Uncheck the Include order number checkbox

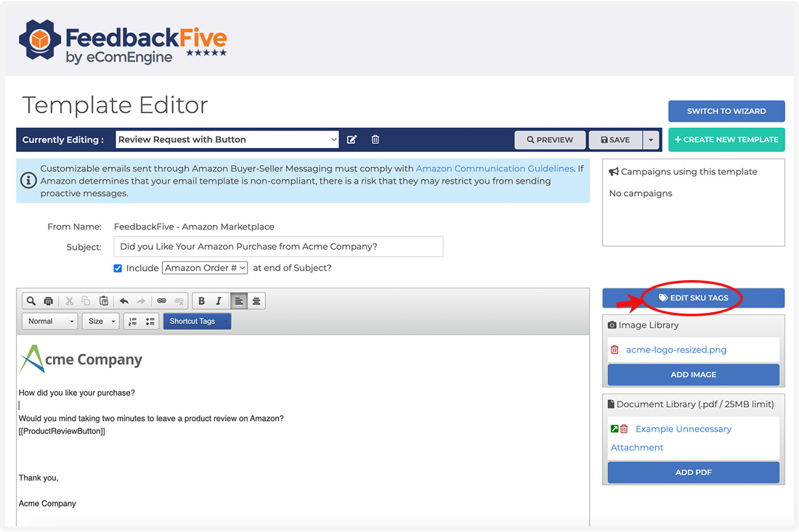pos(118,269)
